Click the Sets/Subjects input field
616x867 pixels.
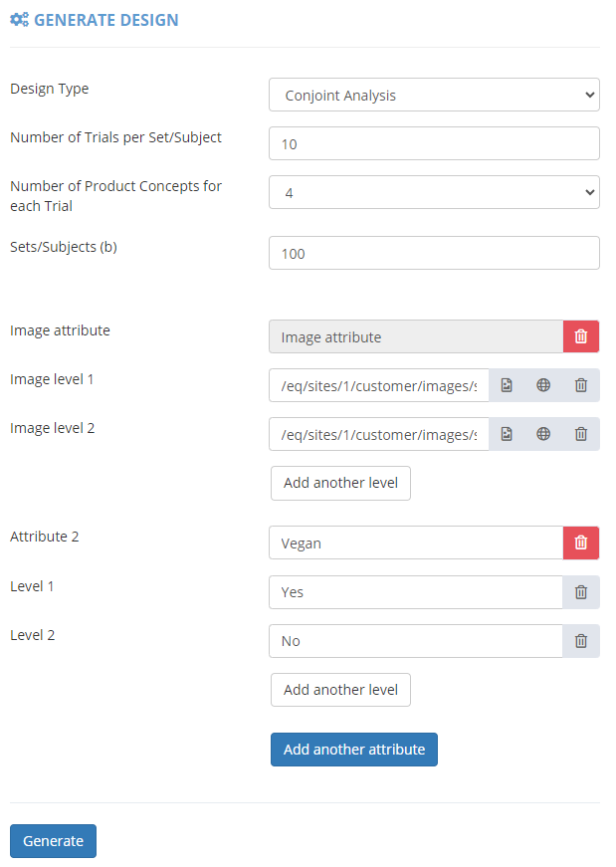(x=434, y=253)
